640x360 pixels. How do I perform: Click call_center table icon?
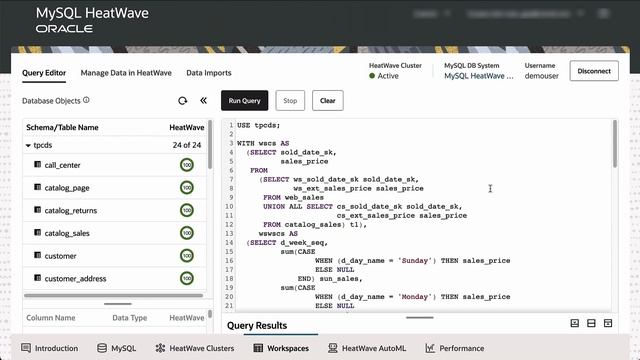(x=38, y=164)
